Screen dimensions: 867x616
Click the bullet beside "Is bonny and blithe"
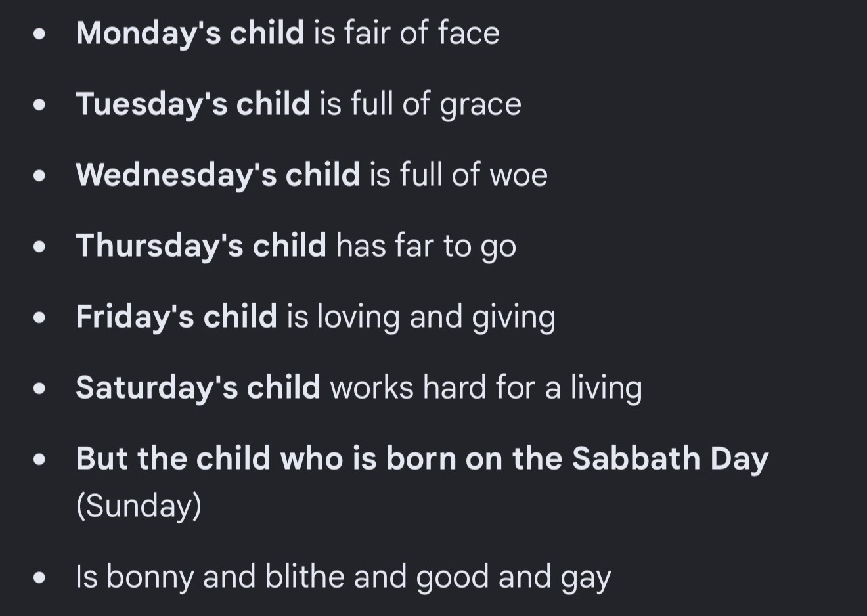coord(40,577)
